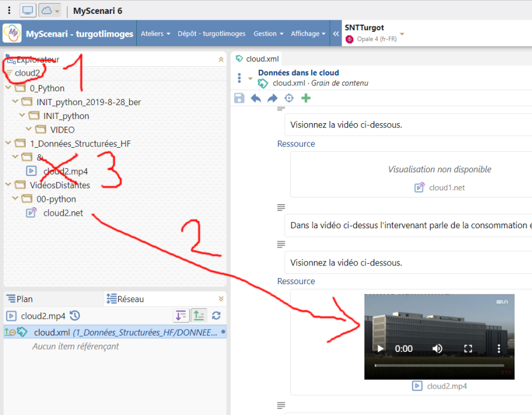The width and height of the screenshot is (532, 415).
Task: Collapse 1_Données_Structurées_HF folder arrow
Action: pyautogui.click(x=8, y=143)
